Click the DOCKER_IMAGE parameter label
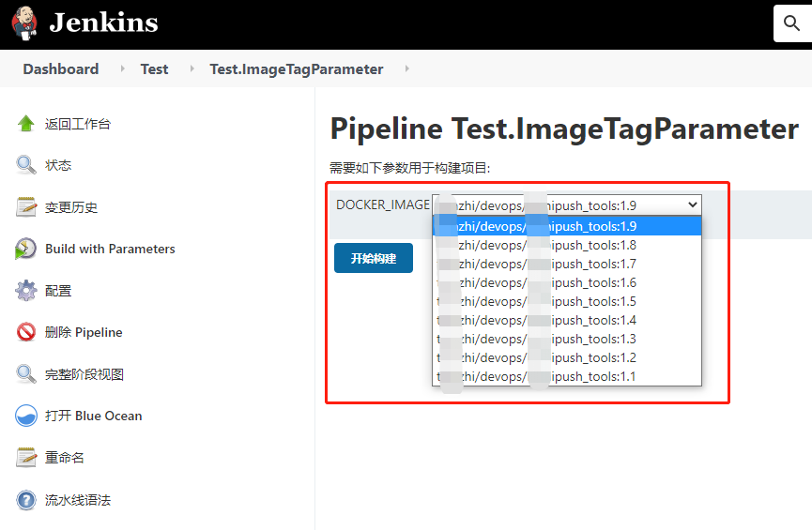 coord(383,204)
